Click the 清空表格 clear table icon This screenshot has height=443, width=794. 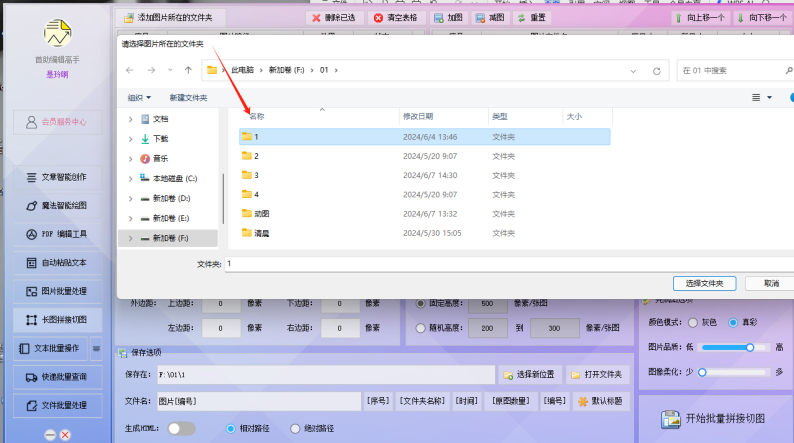click(x=378, y=18)
